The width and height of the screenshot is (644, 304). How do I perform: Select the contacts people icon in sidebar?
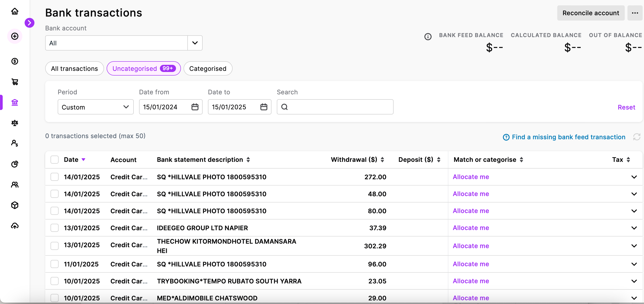15,185
